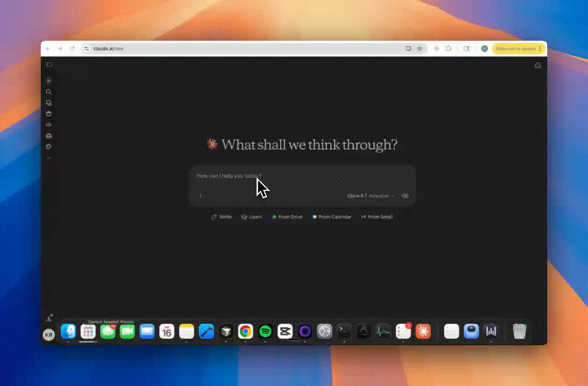
Task: Click the download apps icon in sidebar
Action: click(x=49, y=318)
